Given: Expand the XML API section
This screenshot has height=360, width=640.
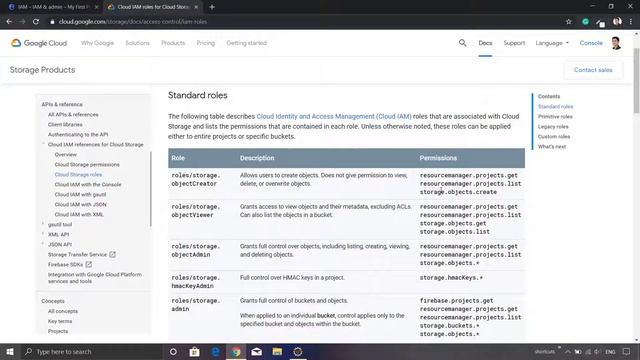Looking at the screenshot, I should (43, 234).
